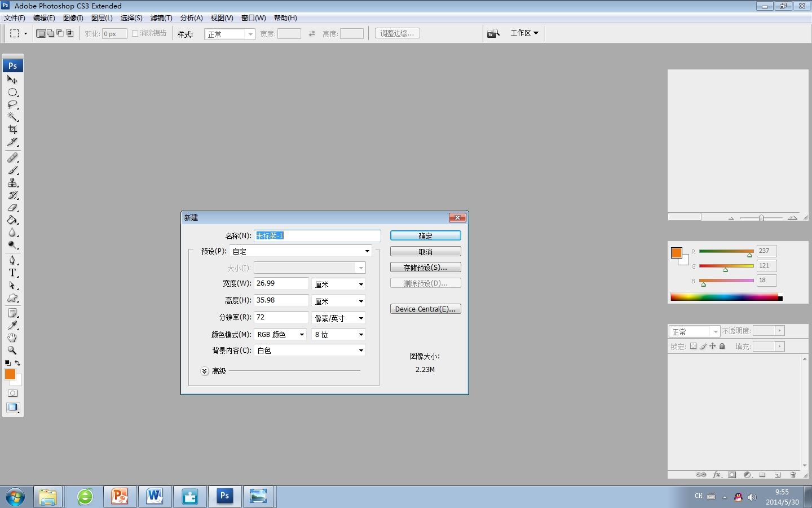Click the 存储预设(S)... button
This screenshot has width=812, height=508.
[426, 267]
